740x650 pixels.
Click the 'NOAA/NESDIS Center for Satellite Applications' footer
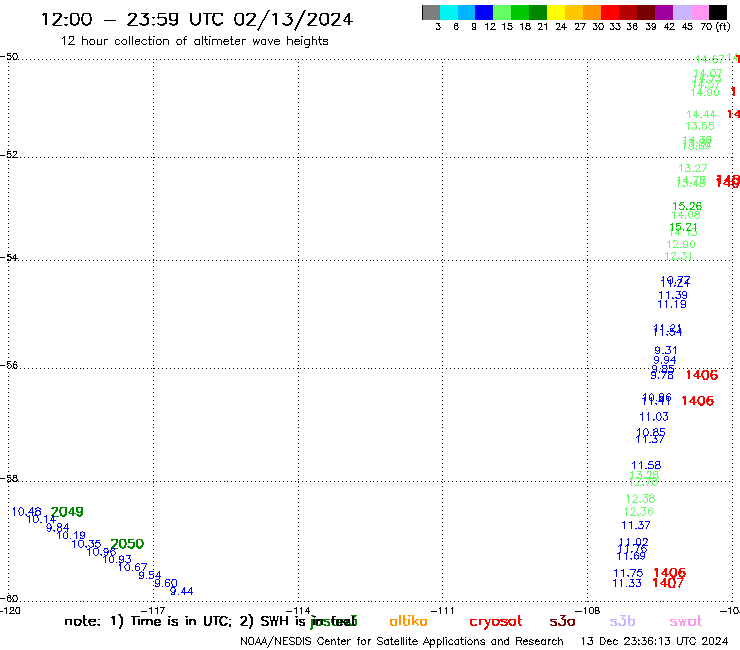pos(402,642)
